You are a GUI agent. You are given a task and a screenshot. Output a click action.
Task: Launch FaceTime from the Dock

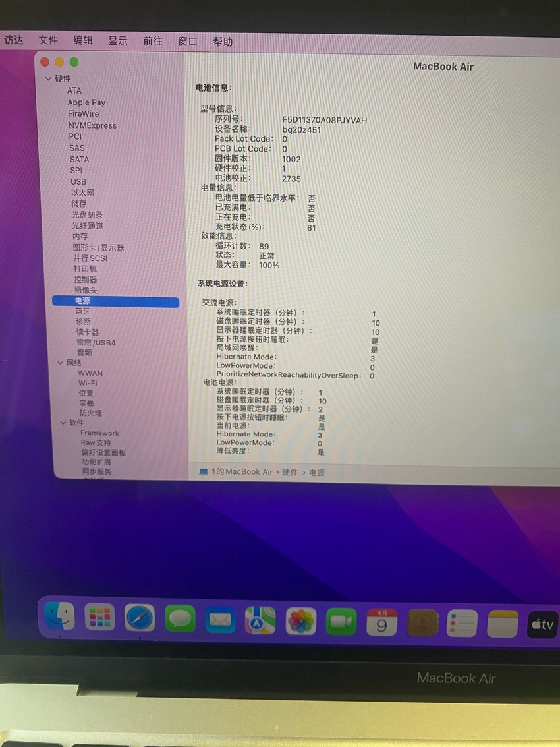(x=341, y=622)
